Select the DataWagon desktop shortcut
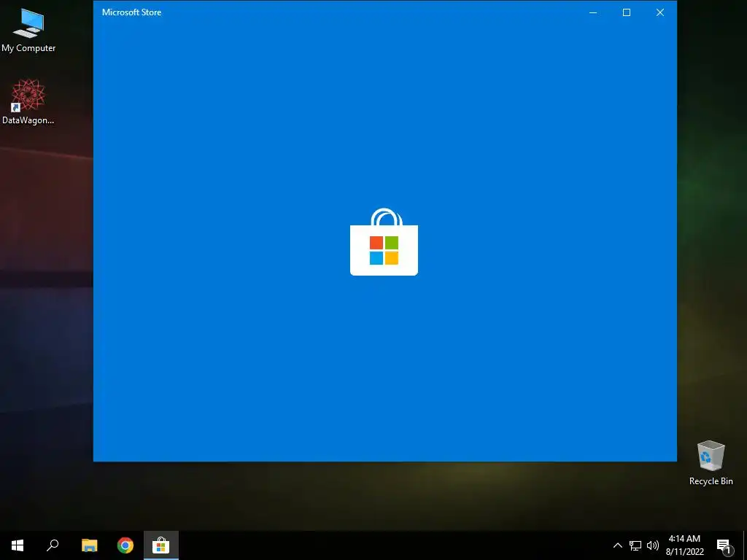The height and width of the screenshot is (560, 747). [x=28, y=102]
